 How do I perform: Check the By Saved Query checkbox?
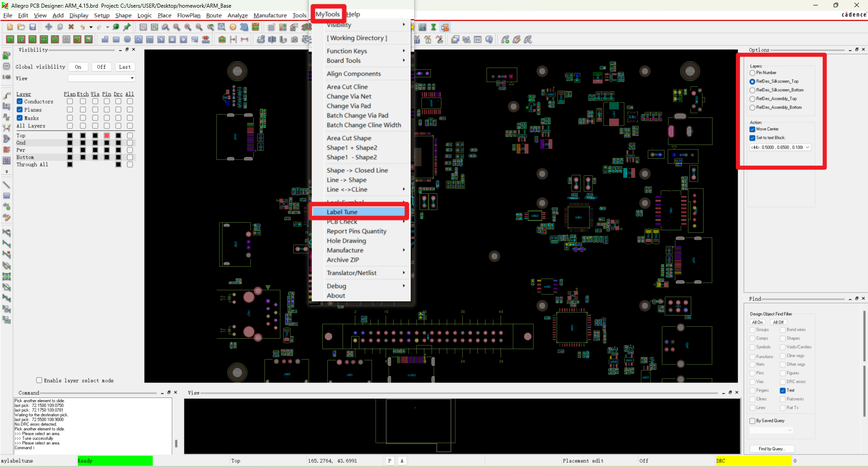pyautogui.click(x=752, y=420)
